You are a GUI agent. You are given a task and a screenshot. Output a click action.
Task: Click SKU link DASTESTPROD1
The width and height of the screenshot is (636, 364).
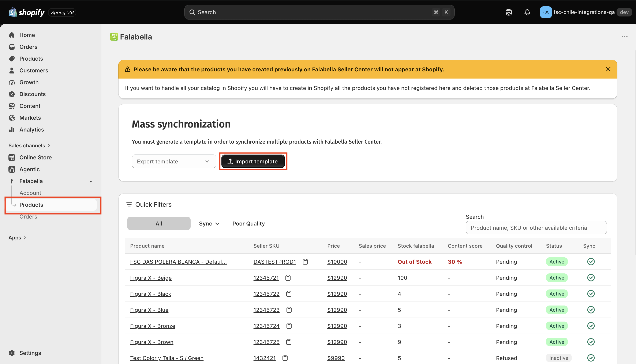click(x=275, y=262)
